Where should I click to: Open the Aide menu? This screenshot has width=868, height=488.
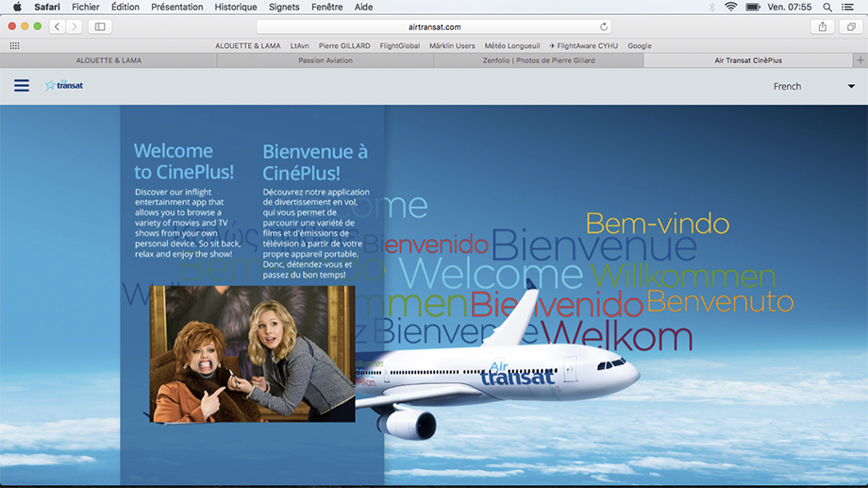click(x=363, y=8)
